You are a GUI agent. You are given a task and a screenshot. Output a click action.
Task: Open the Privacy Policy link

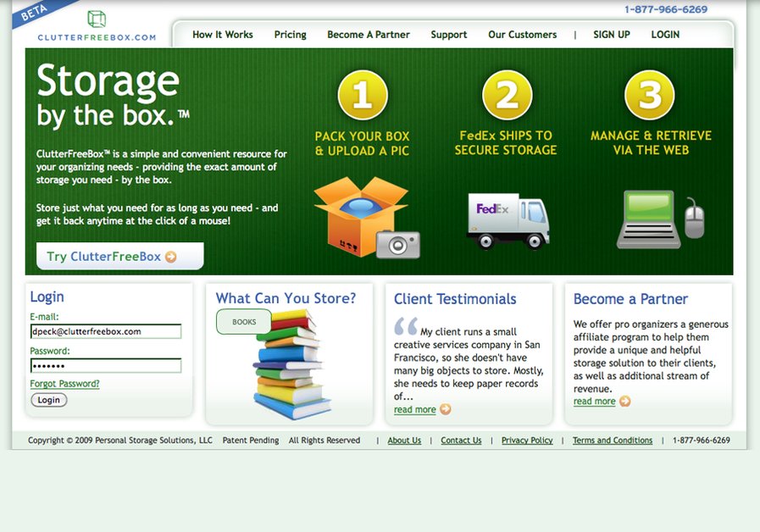tap(526, 441)
